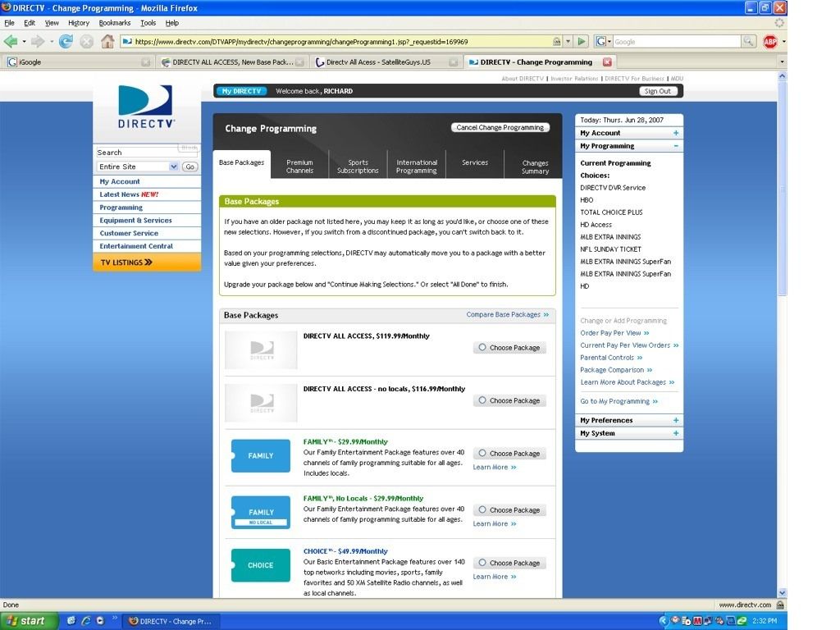The height and width of the screenshot is (630, 840).
Task: Open the Parental Controls link
Action: (610, 358)
